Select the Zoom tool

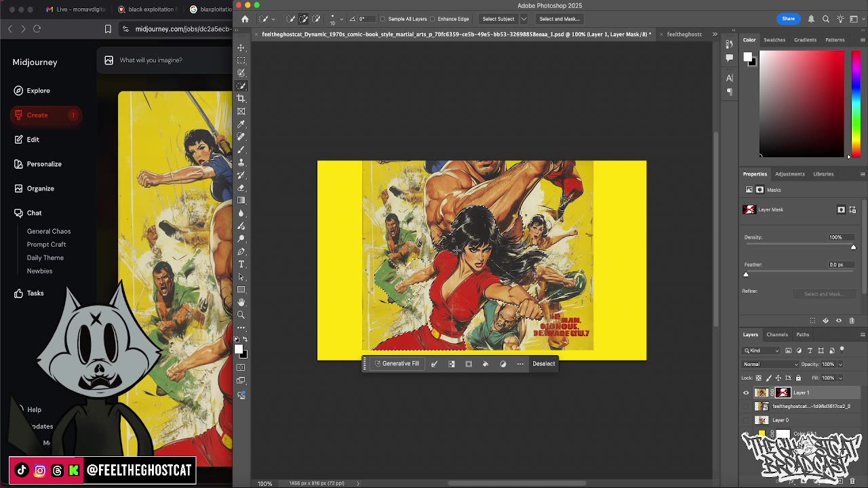coord(241,315)
